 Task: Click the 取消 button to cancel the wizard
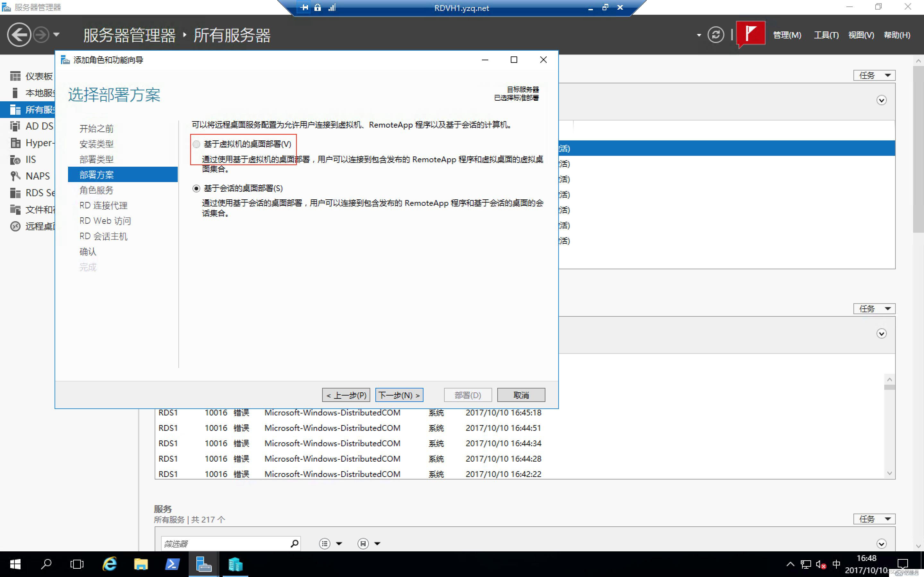point(521,395)
